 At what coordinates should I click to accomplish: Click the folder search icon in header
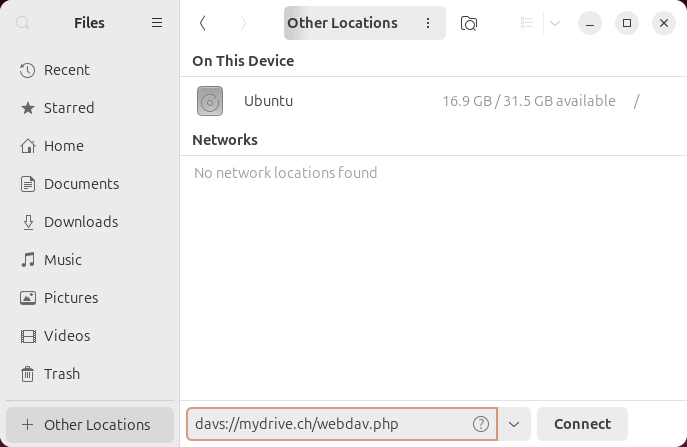(469, 23)
